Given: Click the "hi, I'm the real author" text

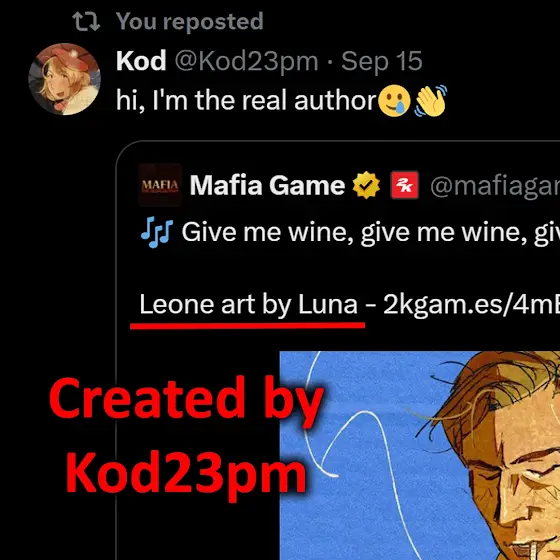Looking at the screenshot, I should pyautogui.click(x=246, y=101).
